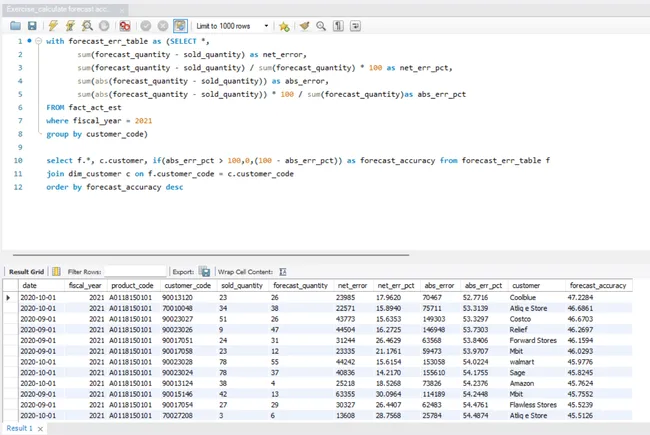
Task: Click the Result Grid label
Action: 27,272
